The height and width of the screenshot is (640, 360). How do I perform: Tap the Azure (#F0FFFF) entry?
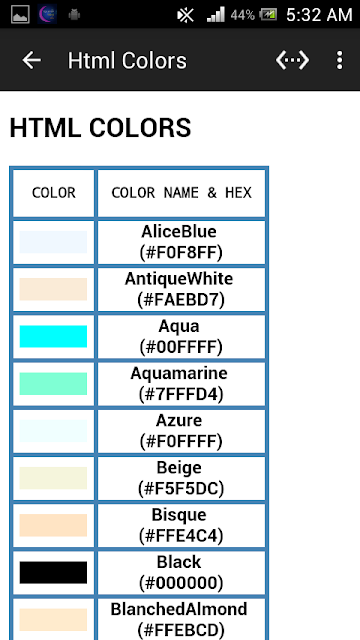[x=181, y=431]
